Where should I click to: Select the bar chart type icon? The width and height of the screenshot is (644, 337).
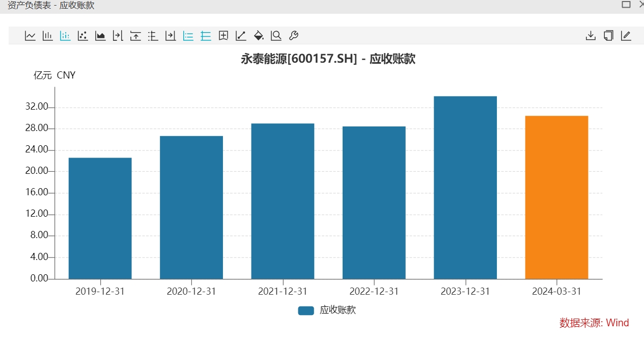pyautogui.click(x=48, y=36)
